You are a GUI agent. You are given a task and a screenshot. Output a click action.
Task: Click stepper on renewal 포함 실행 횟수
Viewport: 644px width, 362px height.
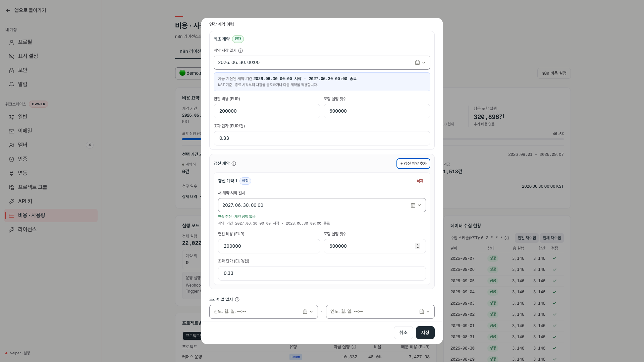[418, 246]
